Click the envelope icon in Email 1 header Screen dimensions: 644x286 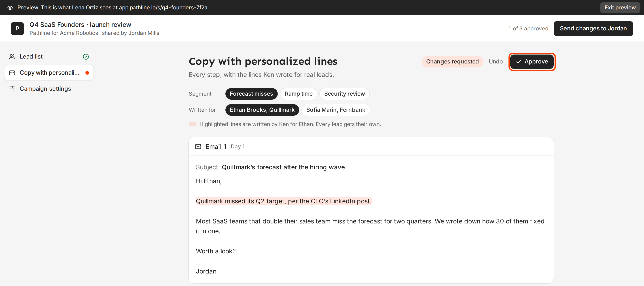click(x=198, y=146)
